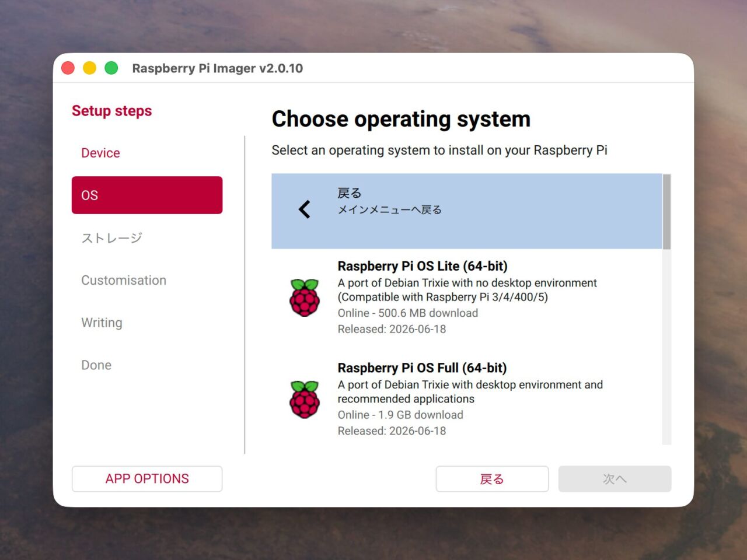Click the 'Setup steps' heading
The image size is (747, 560).
pos(111,111)
